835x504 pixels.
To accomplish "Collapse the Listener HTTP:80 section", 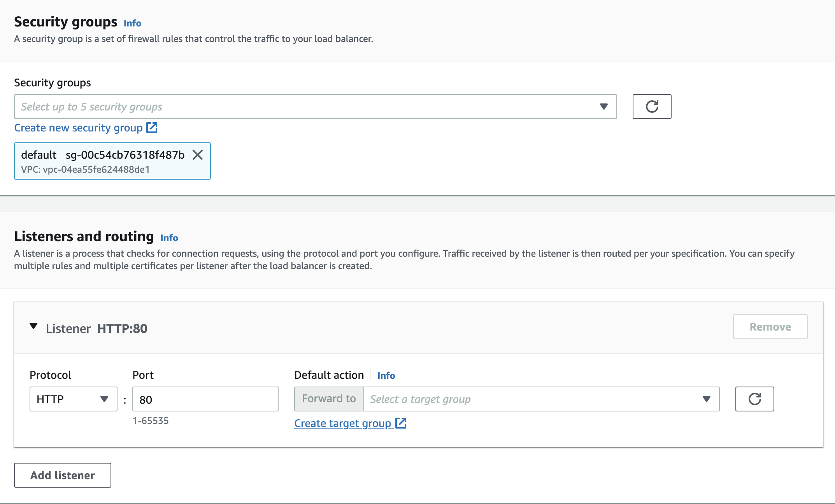I will [x=34, y=326].
